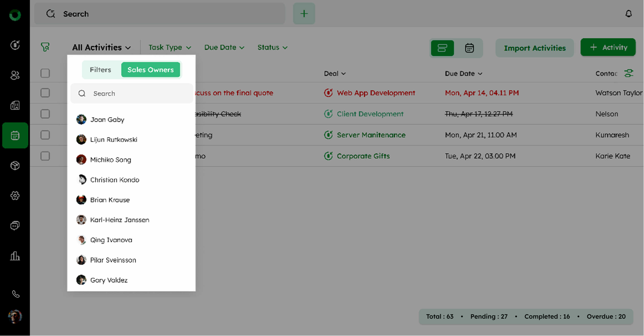Click the Import Activities button
The width and height of the screenshot is (644, 336).
pos(535,48)
